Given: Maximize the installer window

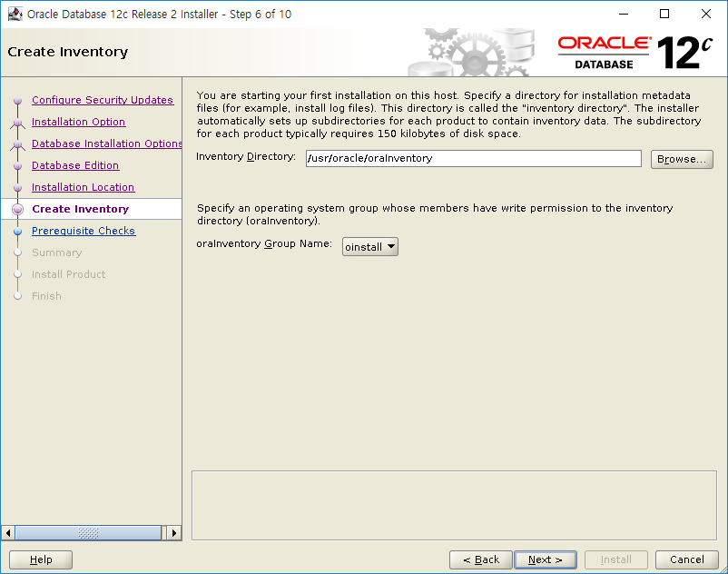Looking at the screenshot, I should tap(664, 14).
